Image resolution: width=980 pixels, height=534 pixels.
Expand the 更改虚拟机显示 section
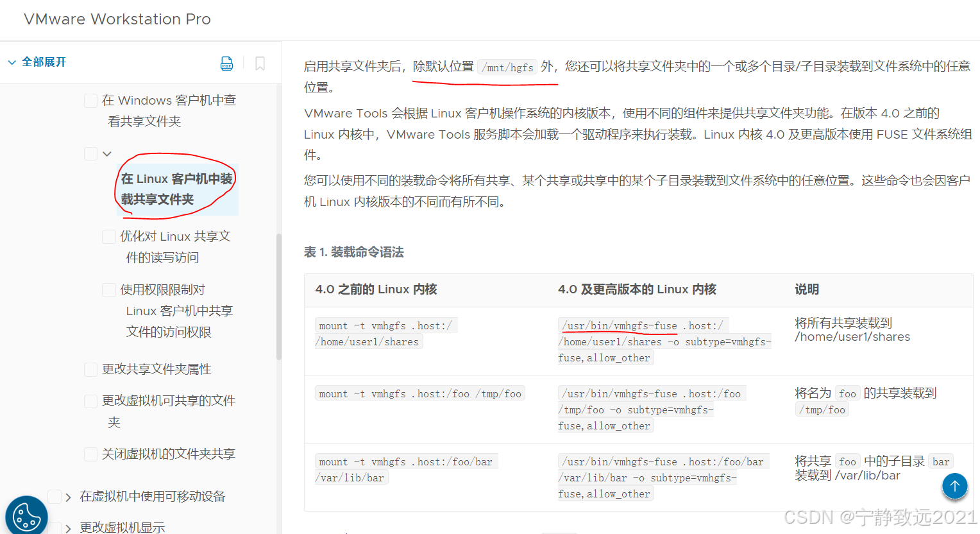click(68, 528)
